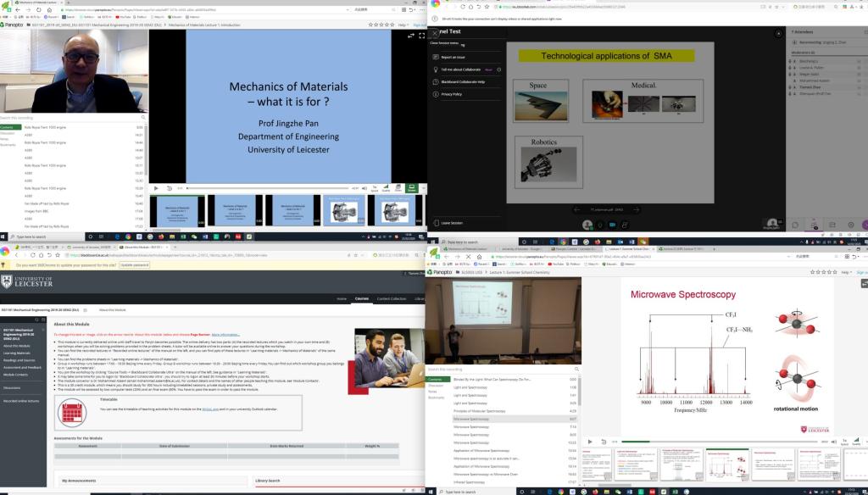
Task: Open Collaborate settings gear
Action: coord(851,225)
